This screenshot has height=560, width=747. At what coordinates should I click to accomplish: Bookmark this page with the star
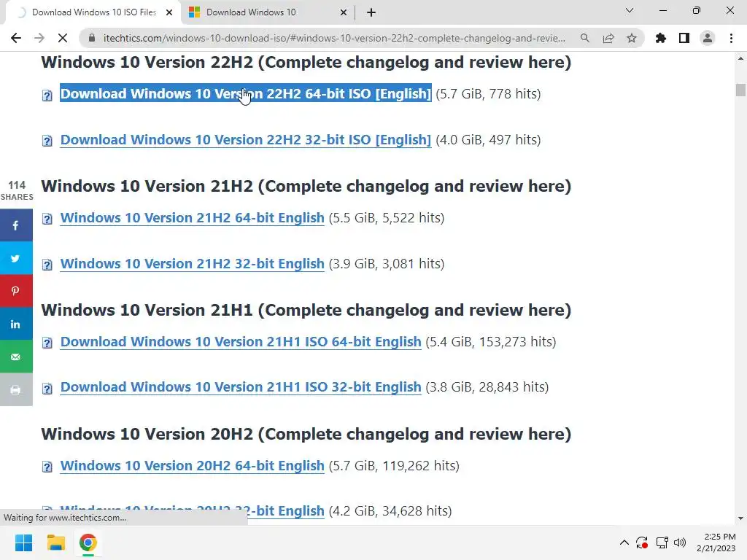pos(632,38)
